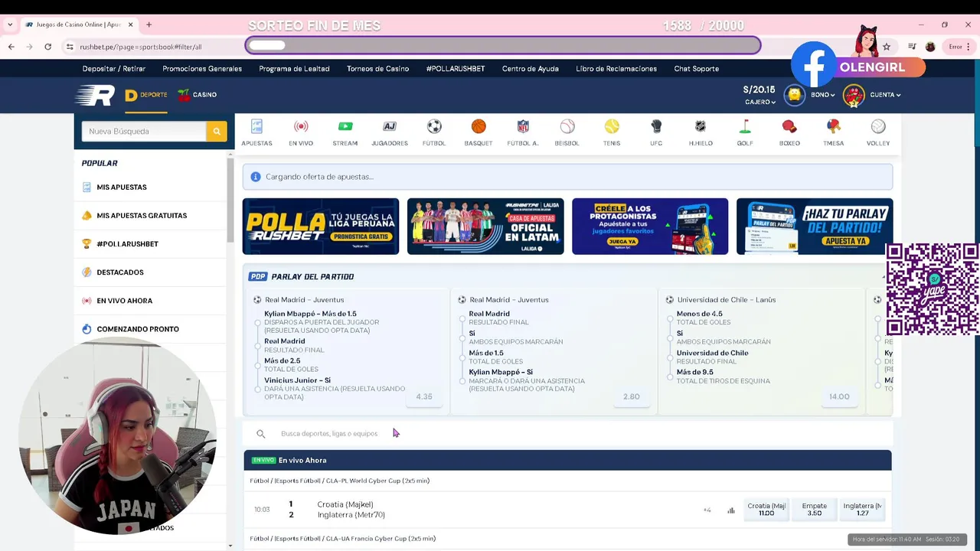The height and width of the screenshot is (551, 980).
Task: Open Centro de Ayuda link
Action: click(531, 69)
